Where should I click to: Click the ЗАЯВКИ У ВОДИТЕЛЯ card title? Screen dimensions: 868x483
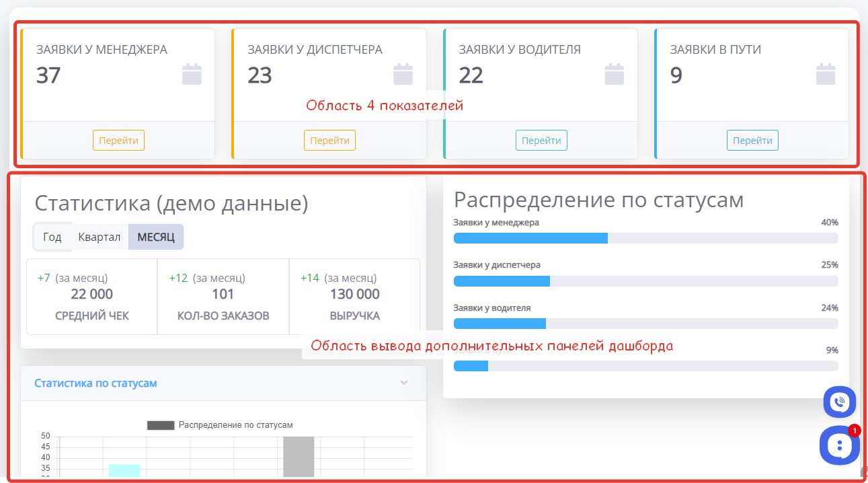520,50
